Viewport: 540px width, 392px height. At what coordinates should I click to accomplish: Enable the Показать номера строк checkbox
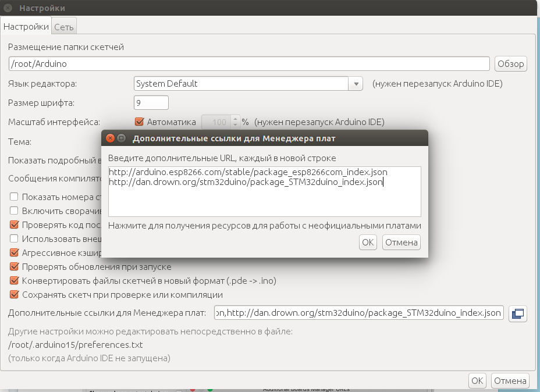tap(14, 197)
